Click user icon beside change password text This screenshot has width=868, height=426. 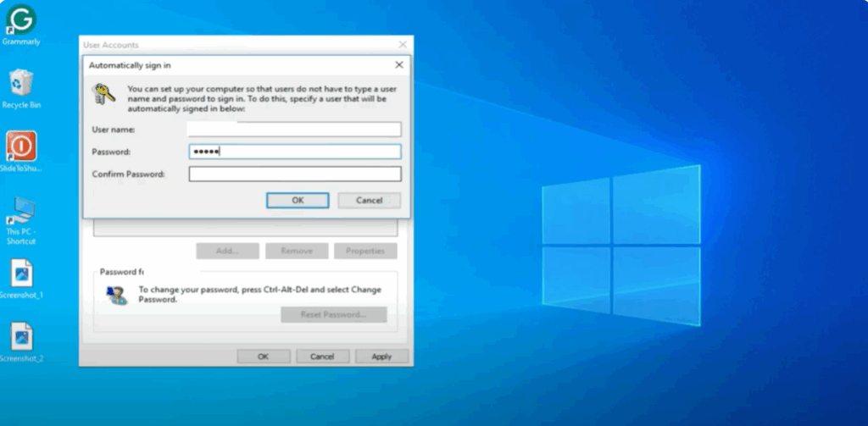(117, 295)
